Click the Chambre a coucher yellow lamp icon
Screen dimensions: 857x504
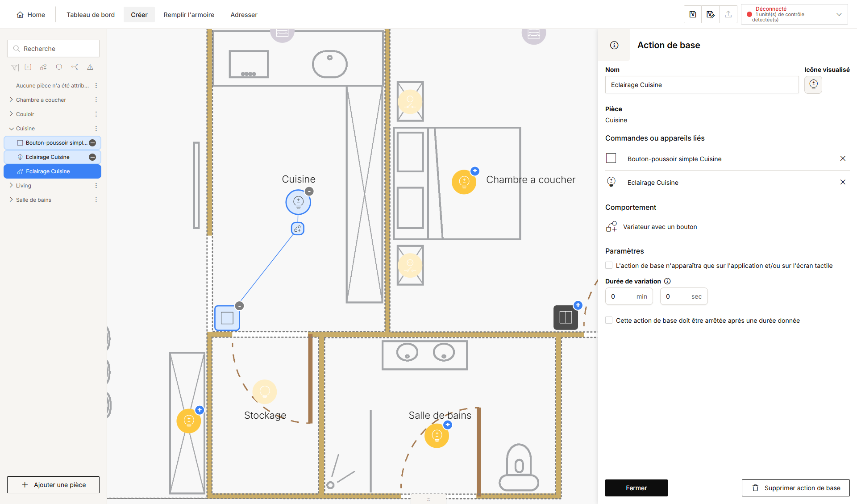464,182
